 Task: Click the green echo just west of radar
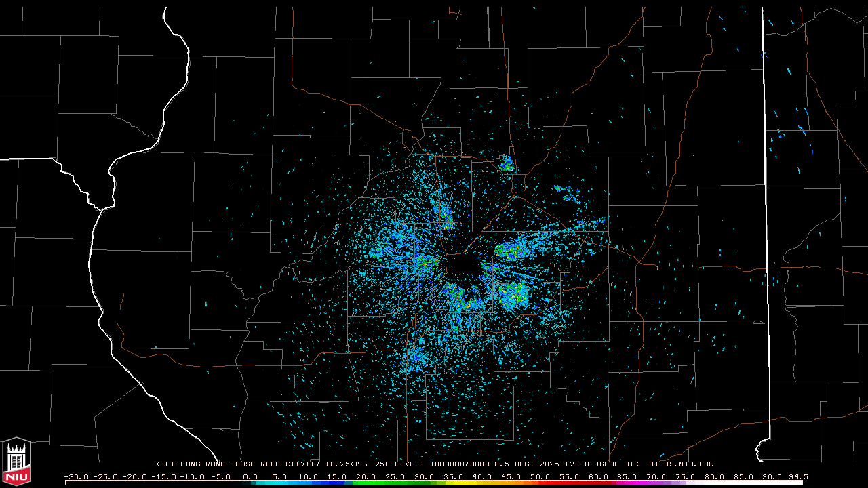click(426, 261)
